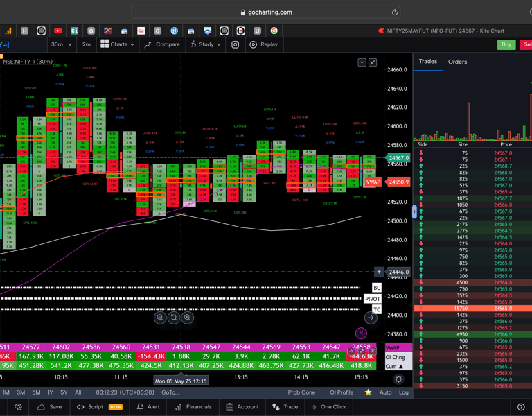Screen dimensions: 532x416
Task: Select the 2m timeframe button
Action: point(86,44)
